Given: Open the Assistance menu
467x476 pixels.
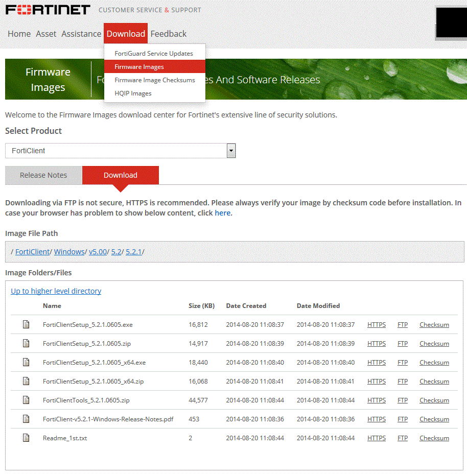Looking at the screenshot, I should (x=81, y=34).
